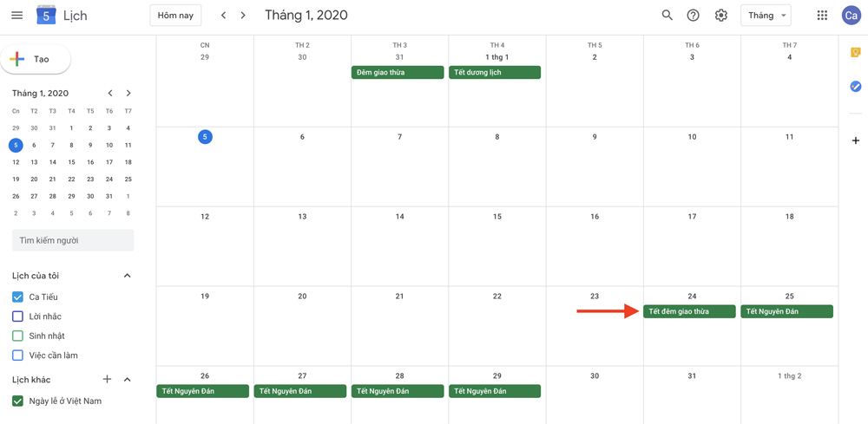The width and height of the screenshot is (868, 424).
Task: Click the Tìm kiếm người search field
Action: point(73,240)
